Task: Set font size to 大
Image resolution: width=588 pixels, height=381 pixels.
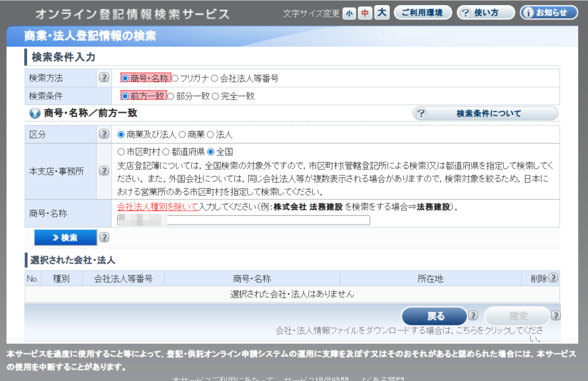Action: click(x=381, y=13)
